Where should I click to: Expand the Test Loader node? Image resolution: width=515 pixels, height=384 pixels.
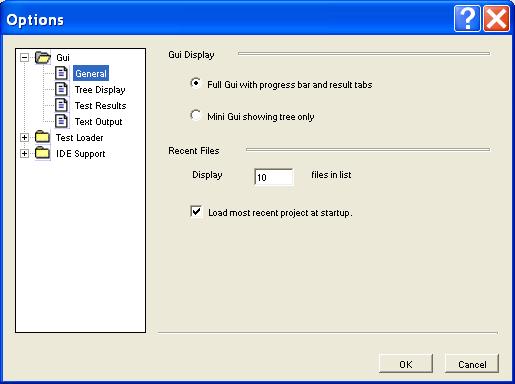point(24,137)
